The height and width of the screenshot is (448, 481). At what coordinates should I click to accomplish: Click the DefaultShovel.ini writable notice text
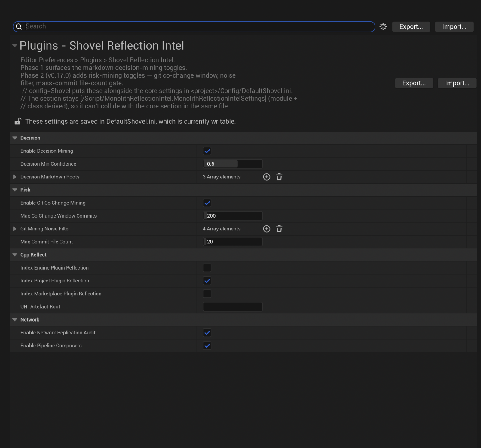(x=130, y=122)
